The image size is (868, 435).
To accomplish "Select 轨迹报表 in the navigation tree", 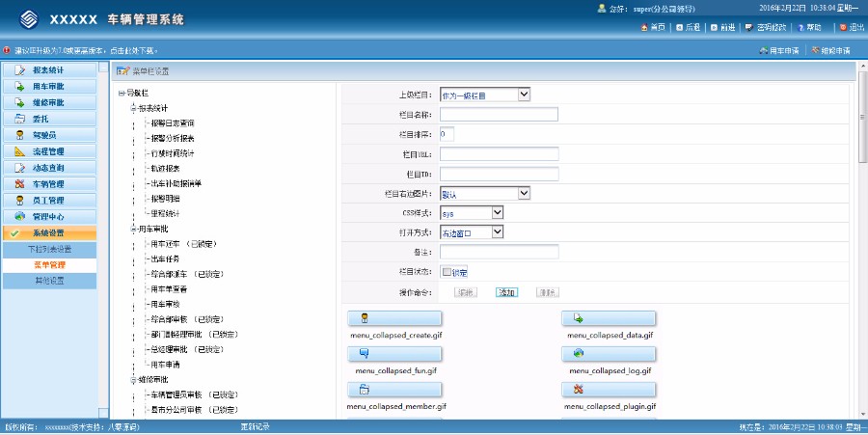I will point(166,168).
